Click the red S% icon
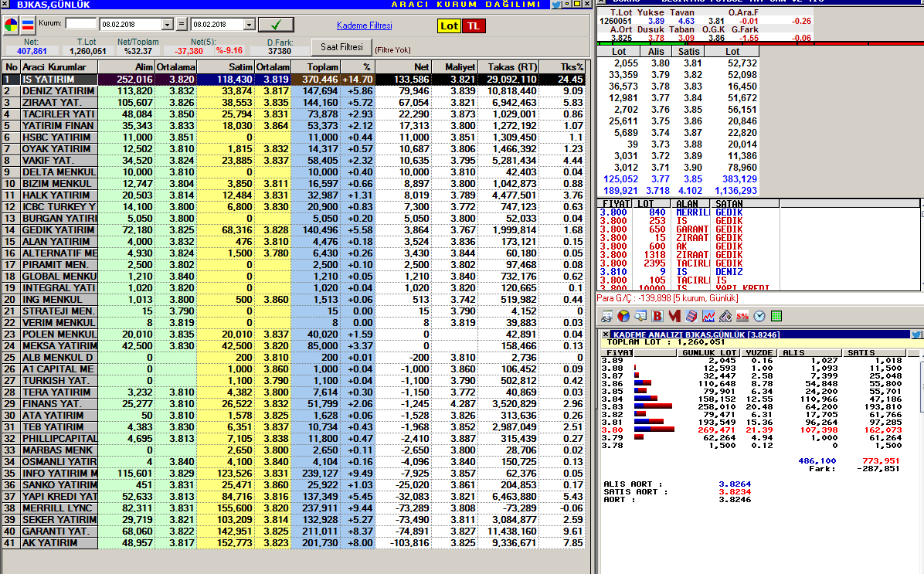 [742, 317]
